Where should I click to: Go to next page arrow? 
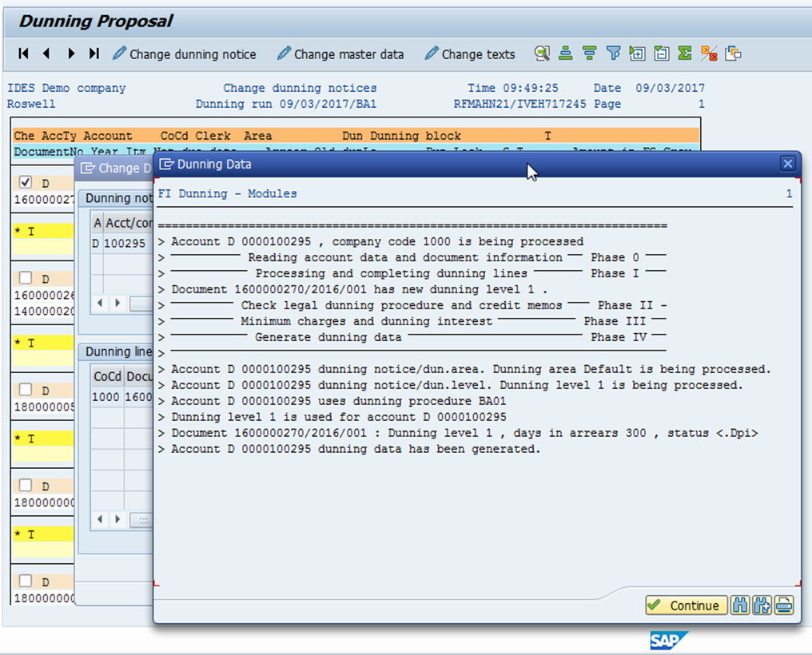click(x=71, y=54)
